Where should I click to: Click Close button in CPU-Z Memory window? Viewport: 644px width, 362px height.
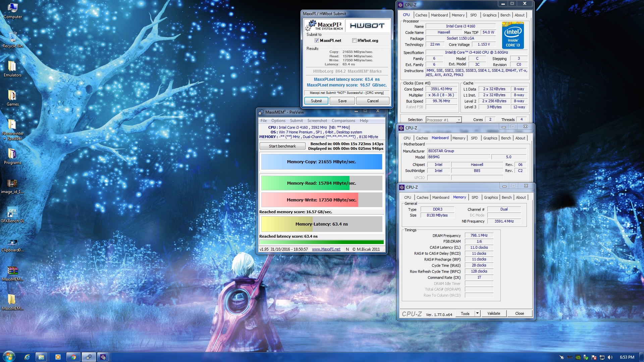(519, 313)
